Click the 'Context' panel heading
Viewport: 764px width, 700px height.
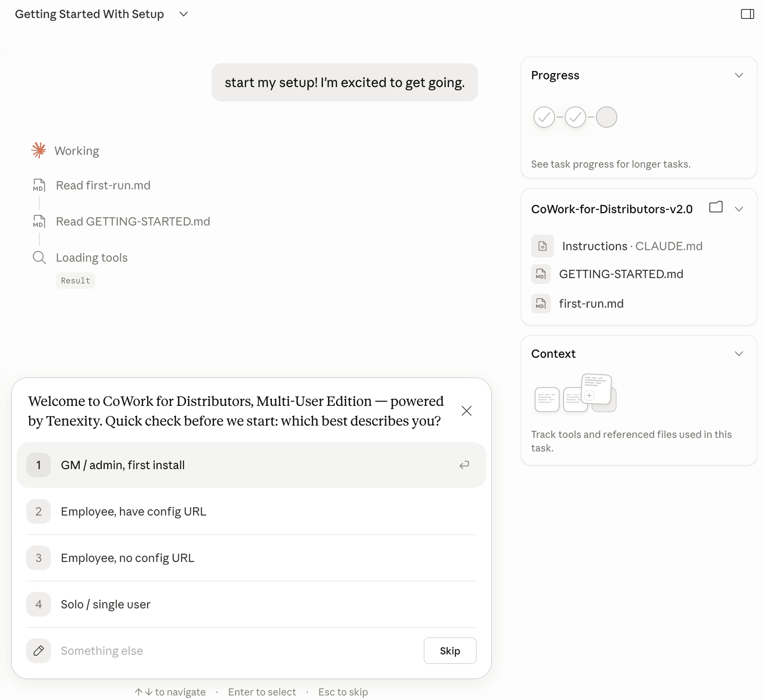[x=553, y=354]
